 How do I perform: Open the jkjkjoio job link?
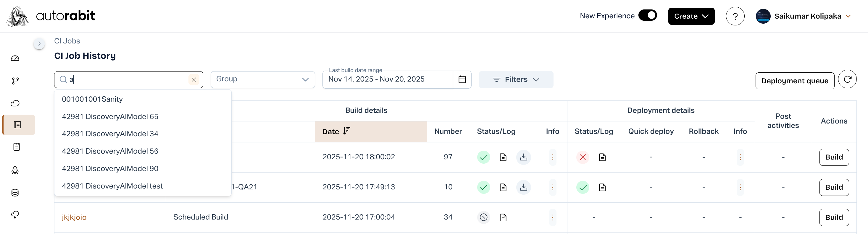(x=74, y=217)
